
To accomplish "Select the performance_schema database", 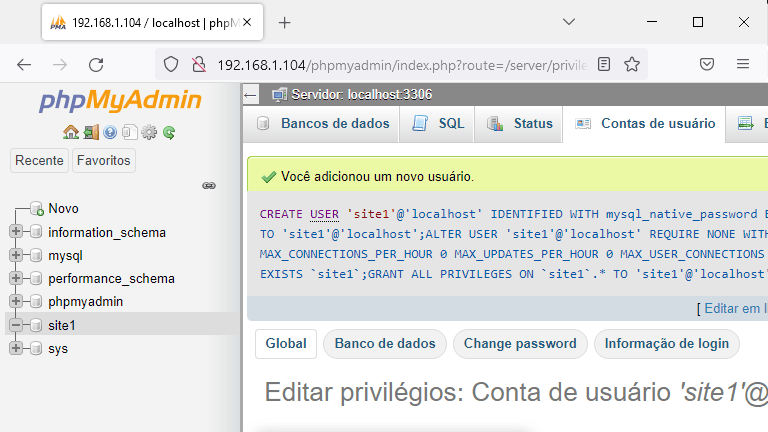I will click(x=111, y=278).
